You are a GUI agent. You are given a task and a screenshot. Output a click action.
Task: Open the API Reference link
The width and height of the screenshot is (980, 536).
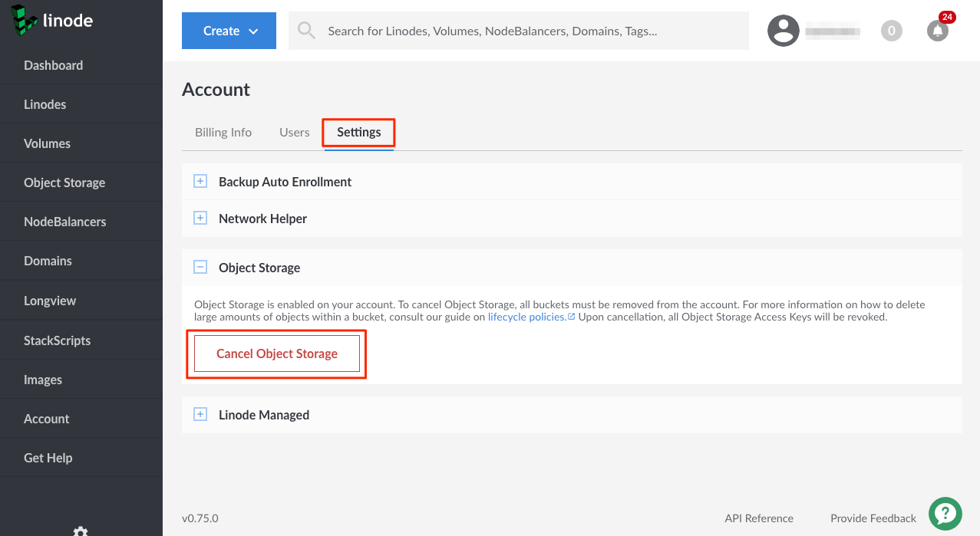pyautogui.click(x=758, y=518)
